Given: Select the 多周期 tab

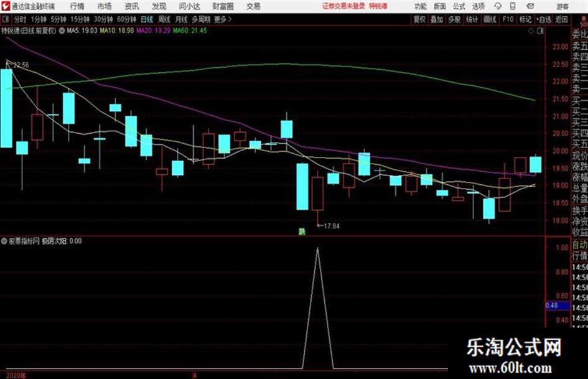Looking at the screenshot, I should point(201,19).
